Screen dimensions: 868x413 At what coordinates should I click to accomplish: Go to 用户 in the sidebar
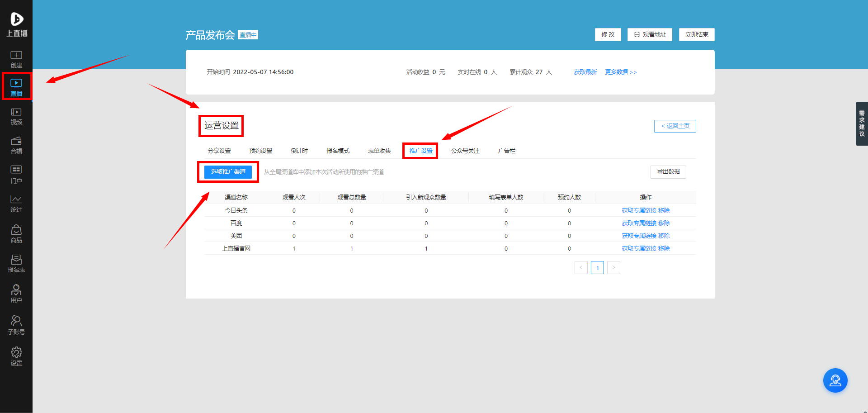click(16, 294)
